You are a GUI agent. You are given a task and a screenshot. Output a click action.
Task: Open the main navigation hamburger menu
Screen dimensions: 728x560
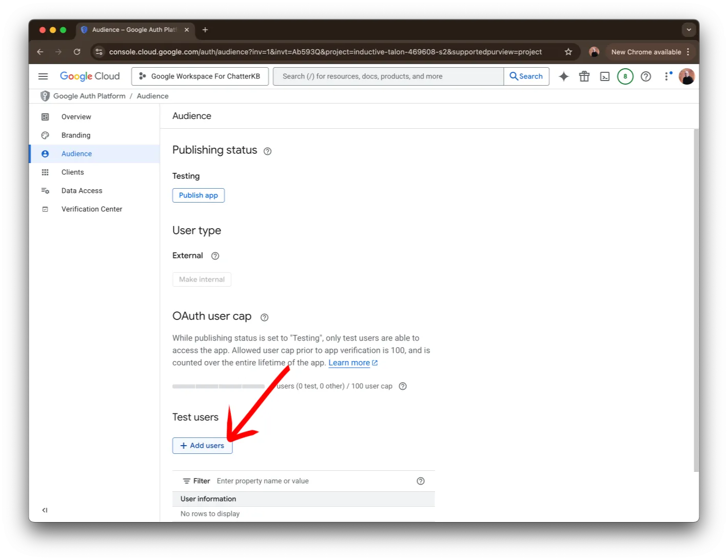coord(43,76)
